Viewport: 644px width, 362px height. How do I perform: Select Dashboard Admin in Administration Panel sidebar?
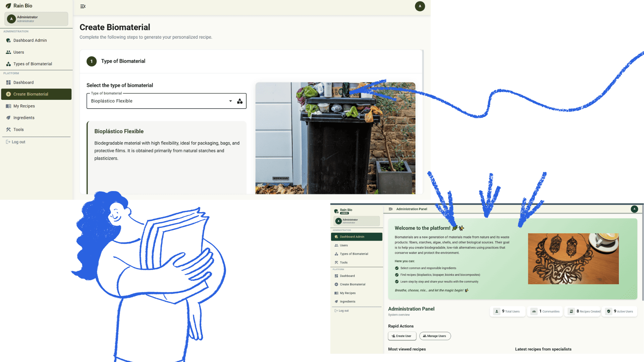point(357,237)
